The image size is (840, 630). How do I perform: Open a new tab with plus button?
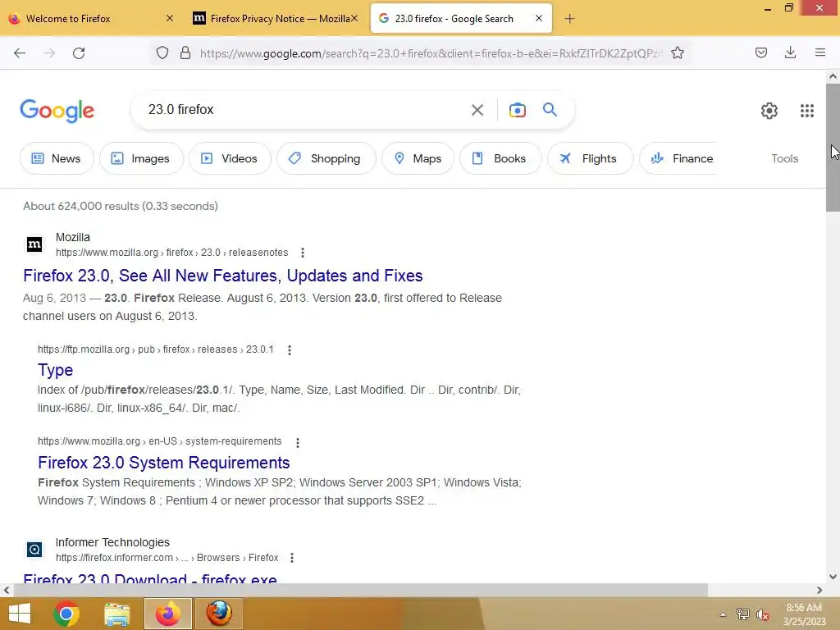pos(569,19)
